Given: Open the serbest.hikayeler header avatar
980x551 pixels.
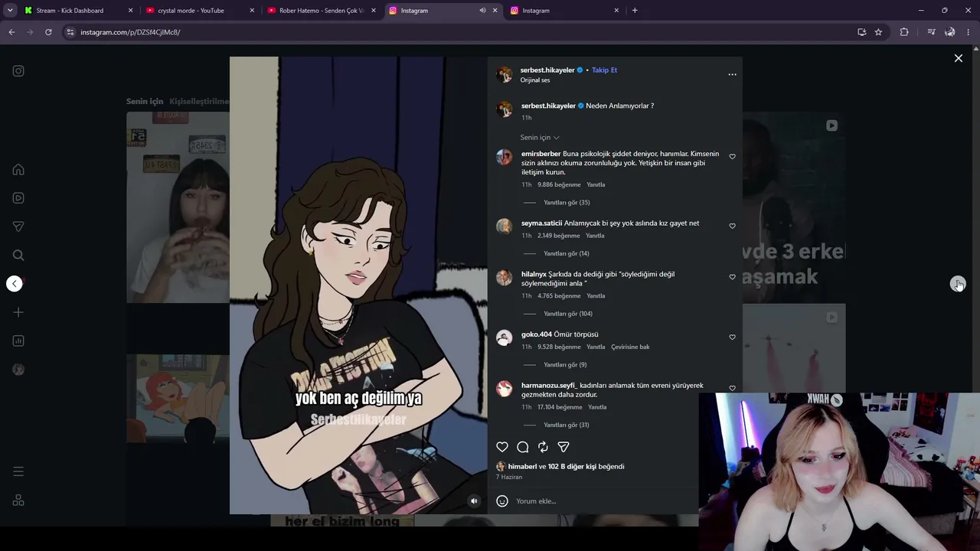Looking at the screenshot, I should pos(504,74).
